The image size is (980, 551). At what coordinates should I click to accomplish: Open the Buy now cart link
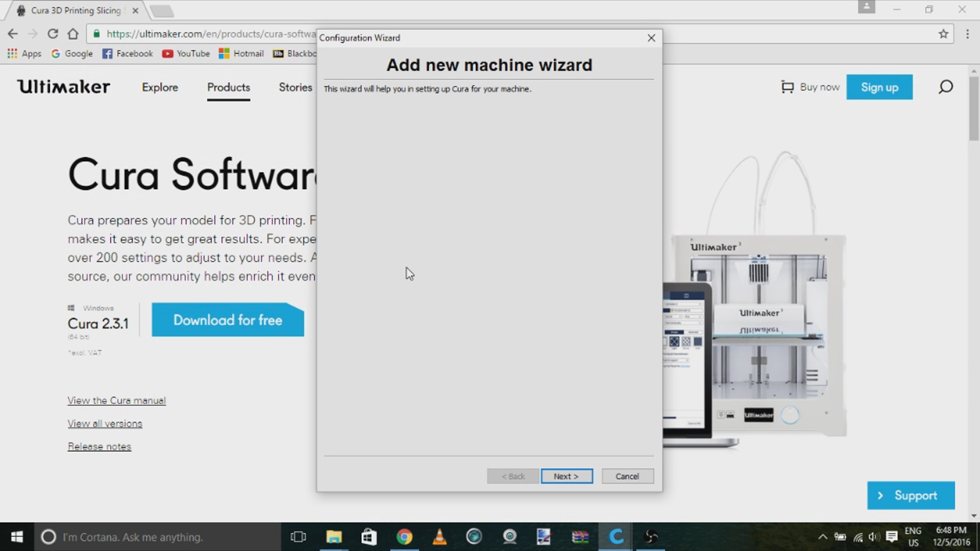[x=810, y=87]
